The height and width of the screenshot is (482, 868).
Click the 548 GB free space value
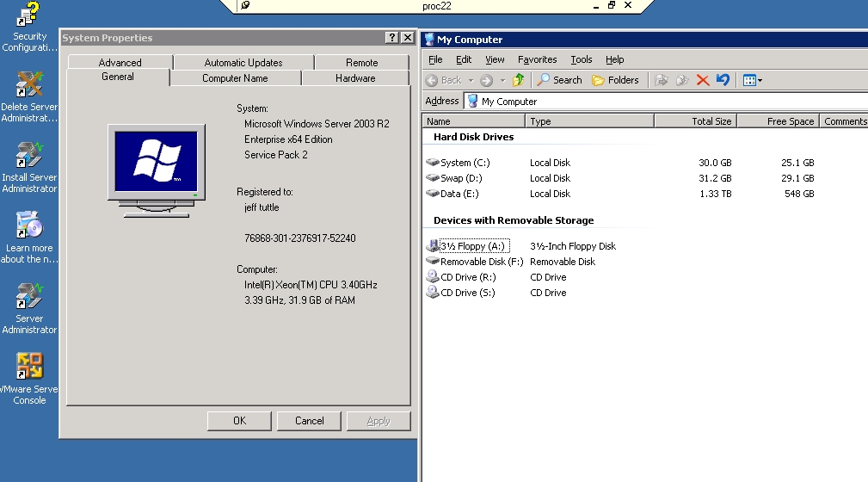click(799, 194)
